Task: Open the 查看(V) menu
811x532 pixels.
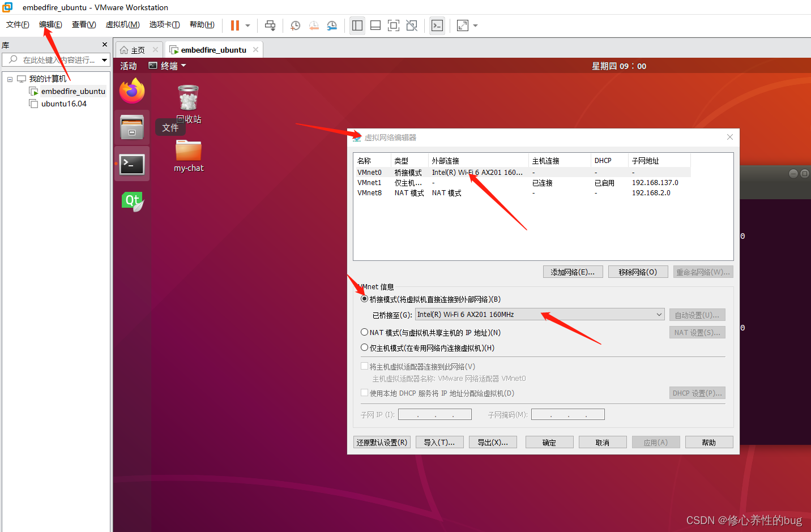Action: (84, 24)
